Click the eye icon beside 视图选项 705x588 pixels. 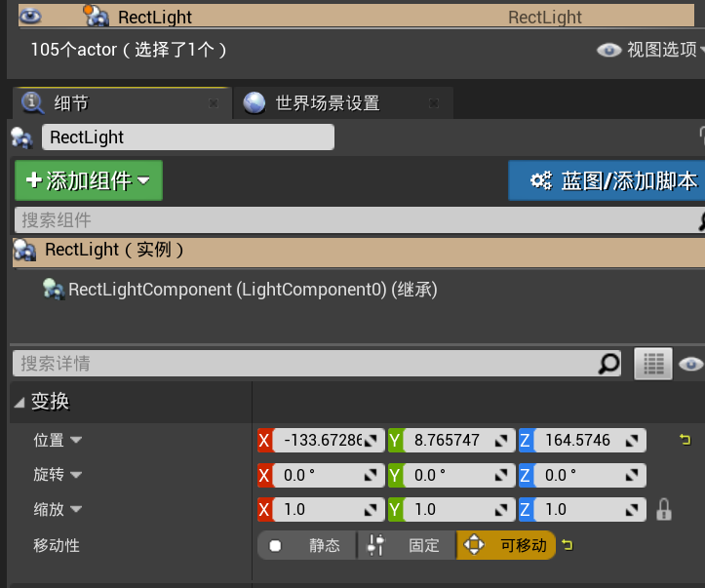[609, 50]
